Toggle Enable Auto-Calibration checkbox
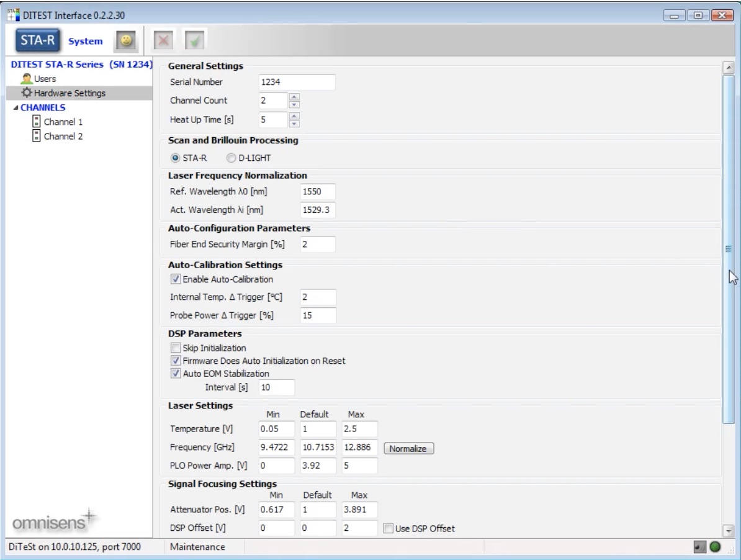The width and height of the screenshot is (741, 560). [176, 279]
